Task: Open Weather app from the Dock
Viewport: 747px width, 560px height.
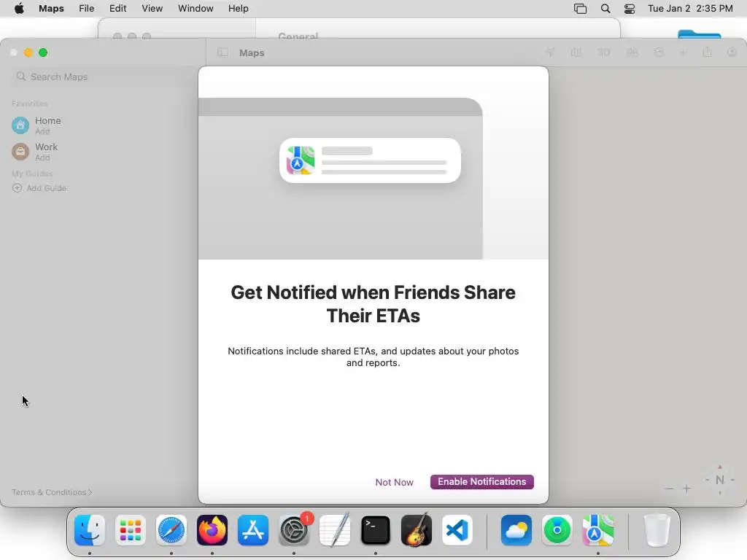Action: (x=516, y=530)
